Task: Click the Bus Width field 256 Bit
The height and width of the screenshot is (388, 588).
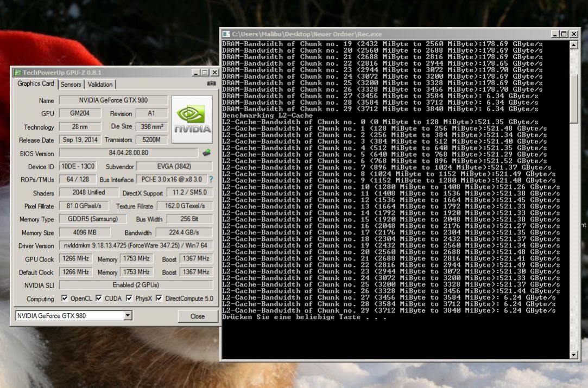Action: [x=189, y=219]
